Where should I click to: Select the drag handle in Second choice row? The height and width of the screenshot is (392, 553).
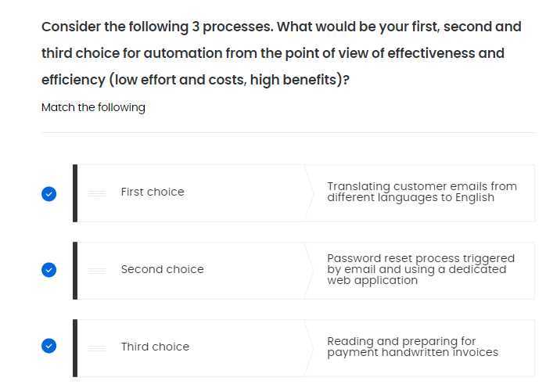coord(97,271)
